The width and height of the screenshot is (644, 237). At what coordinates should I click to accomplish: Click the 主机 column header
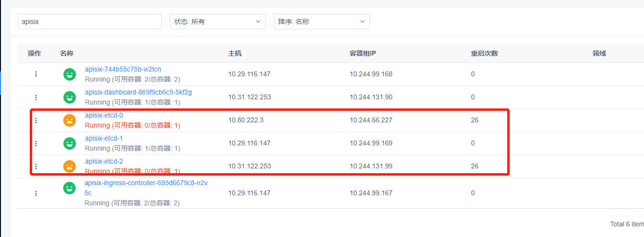(235, 53)
